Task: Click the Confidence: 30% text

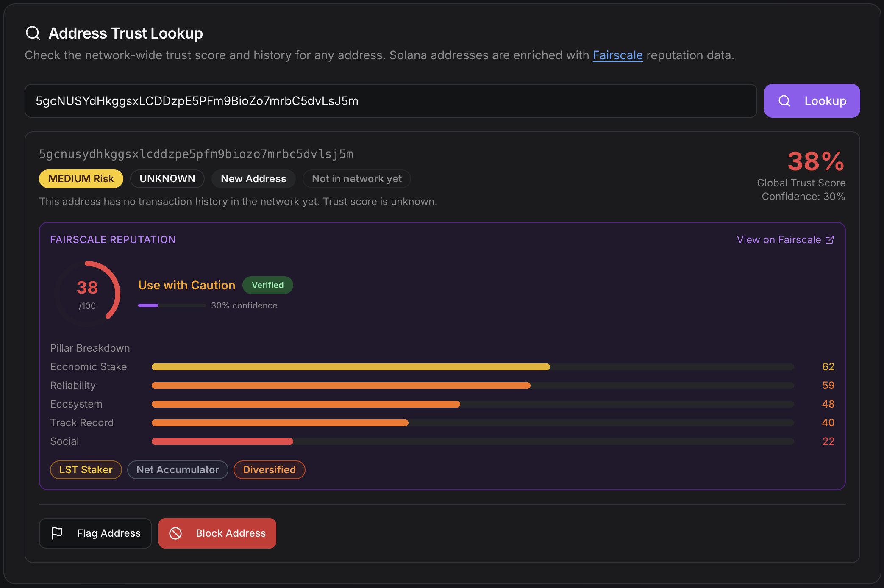Action: (803, 197)
